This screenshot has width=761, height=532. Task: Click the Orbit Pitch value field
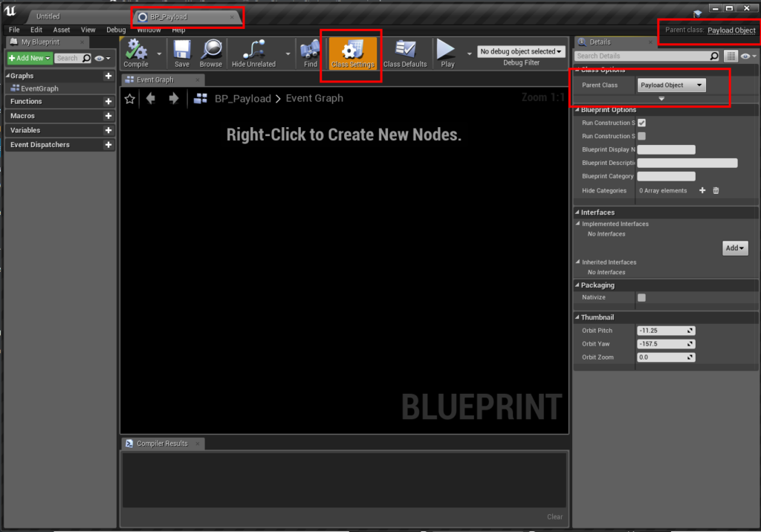(666, 331)
